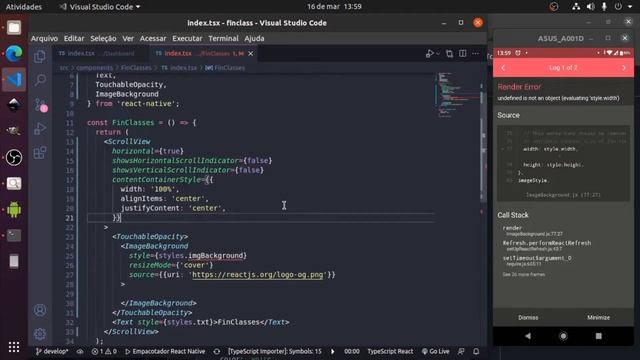The width and height of the screenshot is (640, 360).
Task: Click the components breadcrumb segment
Action: click(x=94, y=68)
